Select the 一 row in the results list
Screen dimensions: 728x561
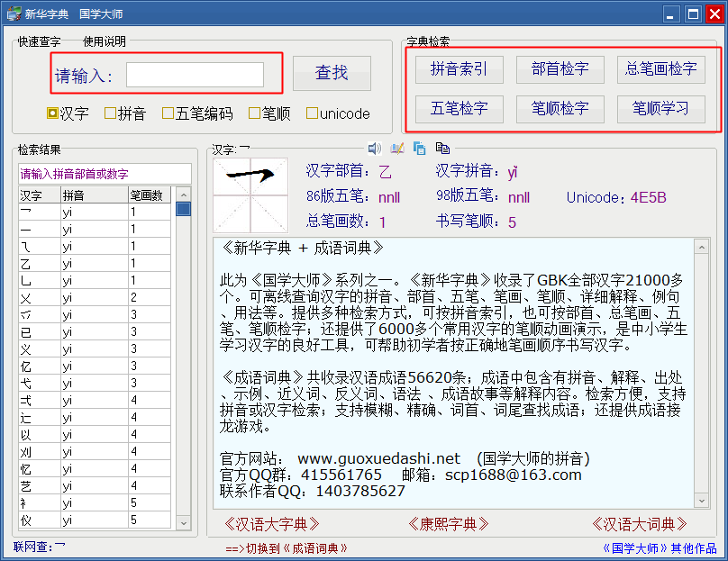click(95, 230)
